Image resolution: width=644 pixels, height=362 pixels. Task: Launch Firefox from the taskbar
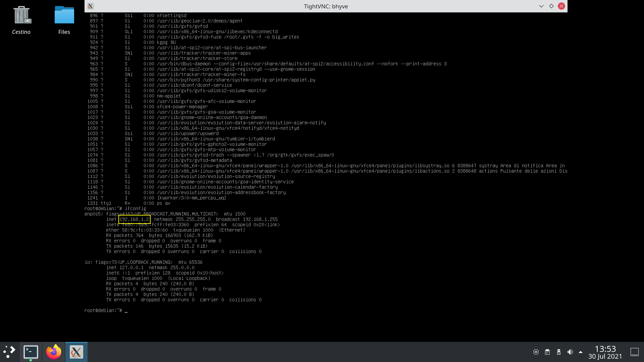tap(54, 352)
